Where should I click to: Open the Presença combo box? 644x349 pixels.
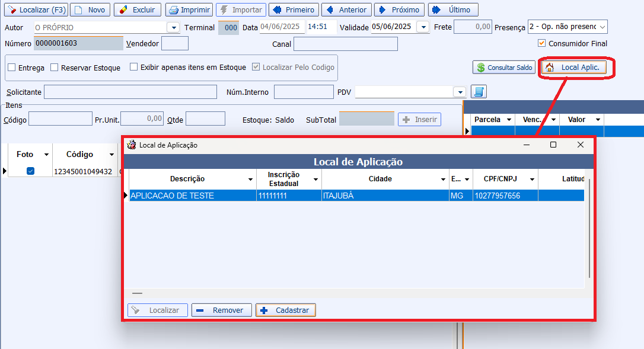point(602,27)
